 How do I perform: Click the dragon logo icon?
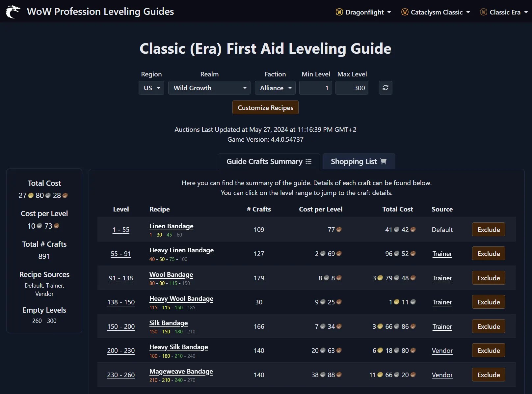(x=13, y=12)
